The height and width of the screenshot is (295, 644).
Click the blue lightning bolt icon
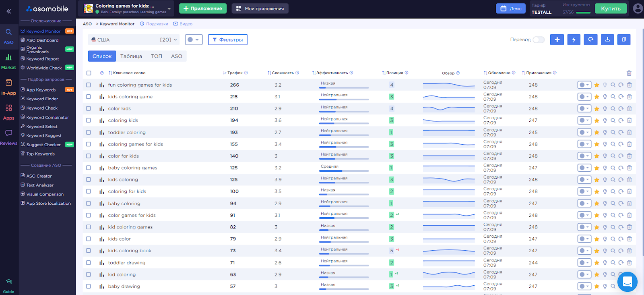(x=574, y=39)
